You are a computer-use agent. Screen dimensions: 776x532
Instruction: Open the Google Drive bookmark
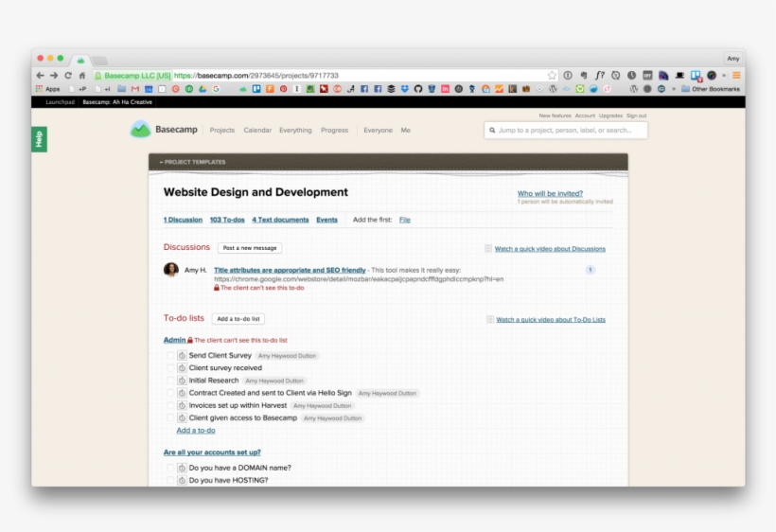pos(203,89)
